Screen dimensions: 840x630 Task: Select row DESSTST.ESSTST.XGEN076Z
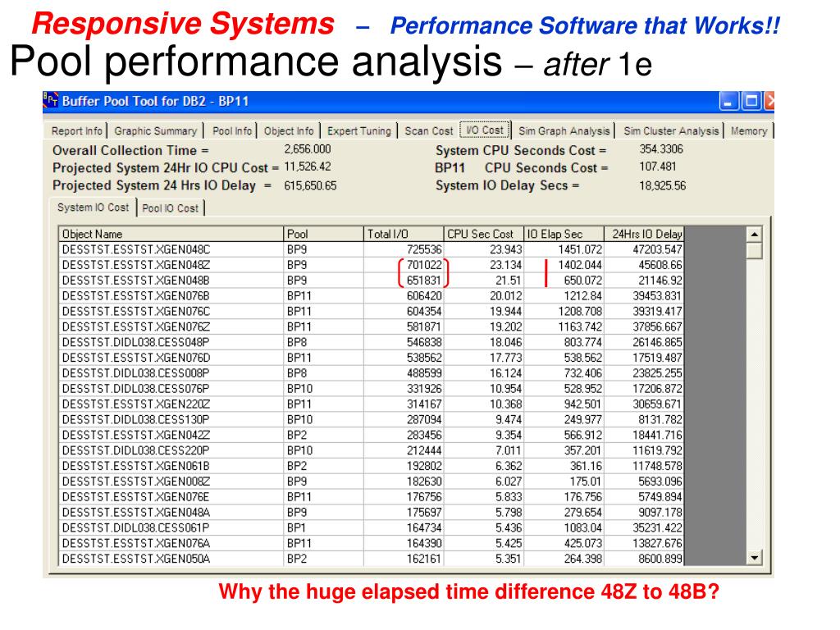point(372,326)
